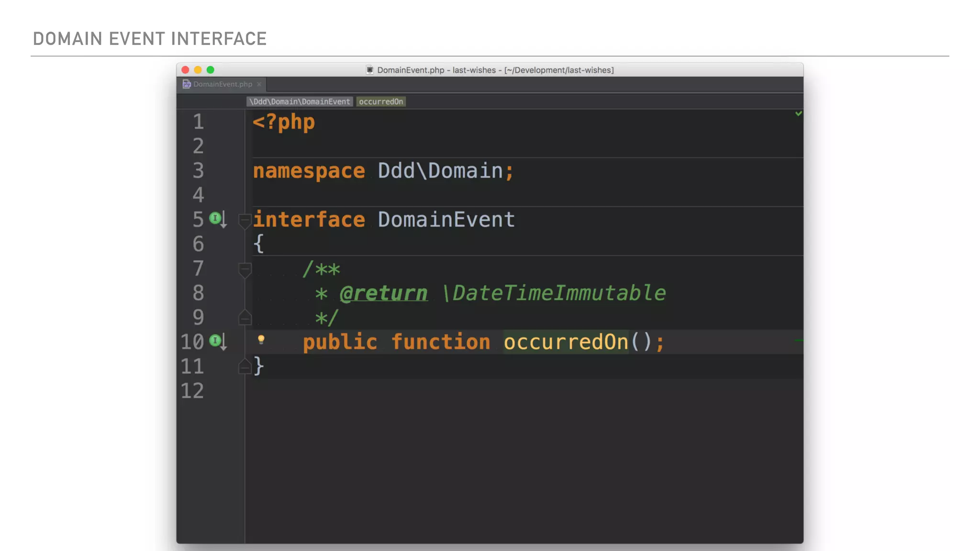Open implementations gutter icon on line 5
Image resolution: width=980 pixels, height=551 pixels.
tap(218, 220)
